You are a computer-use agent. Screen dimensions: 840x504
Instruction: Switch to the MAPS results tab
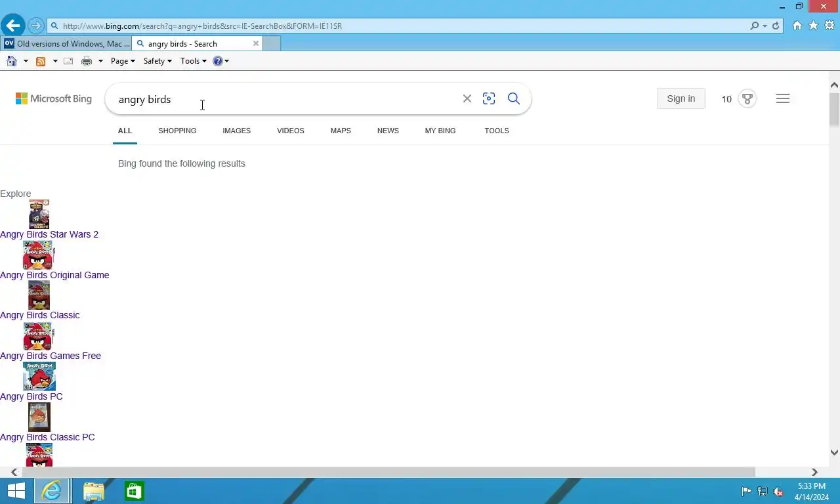coord(341,131)
